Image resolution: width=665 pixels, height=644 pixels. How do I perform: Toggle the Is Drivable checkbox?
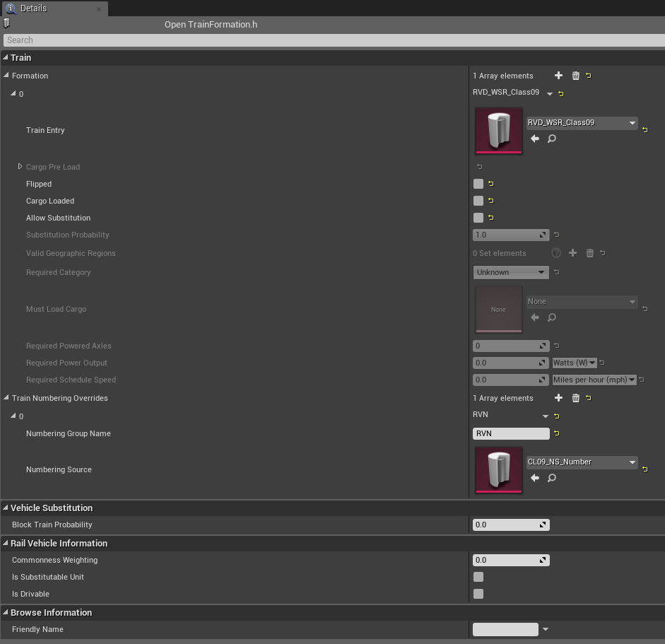(x=478, y=594)
